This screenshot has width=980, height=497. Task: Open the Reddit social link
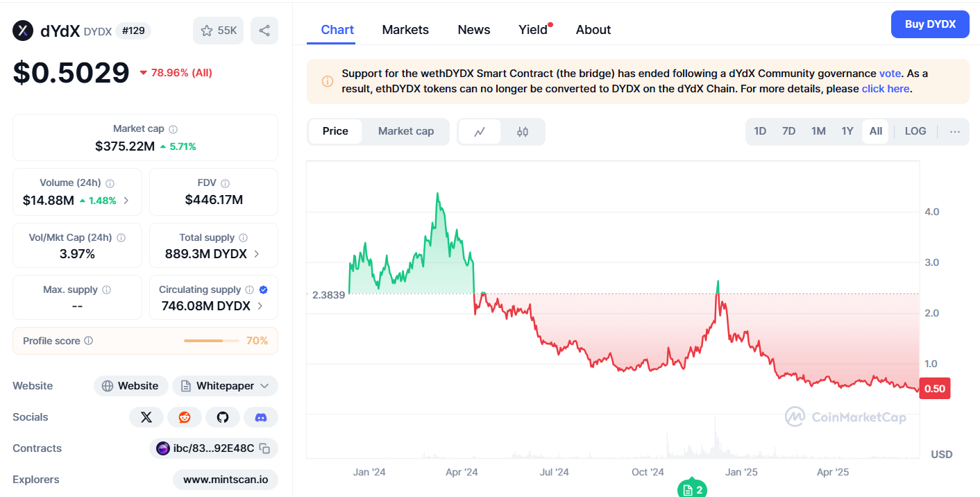185,417
